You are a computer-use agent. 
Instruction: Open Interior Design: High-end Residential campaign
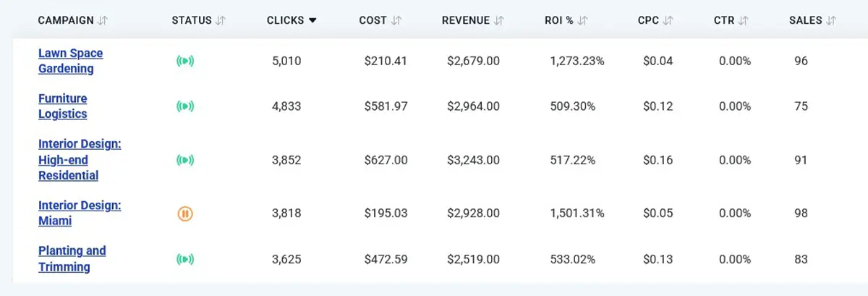79,160
